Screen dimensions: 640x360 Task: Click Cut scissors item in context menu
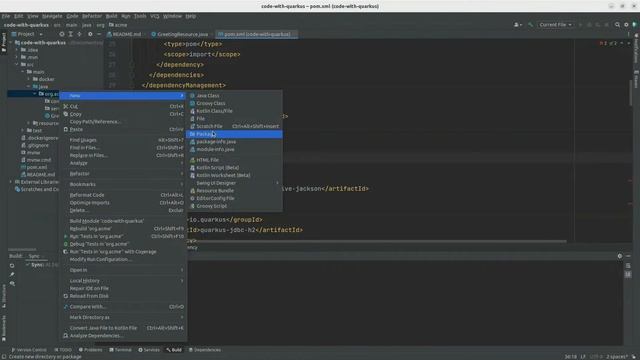[123, 106]
